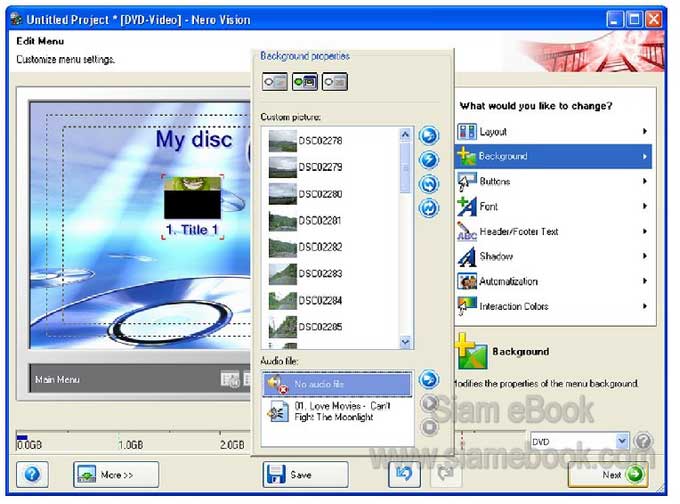Expand the Shadow submenu arrow
Image resolution: width=680 pixels, height=504 pixels.
click(x=645, y=256)
